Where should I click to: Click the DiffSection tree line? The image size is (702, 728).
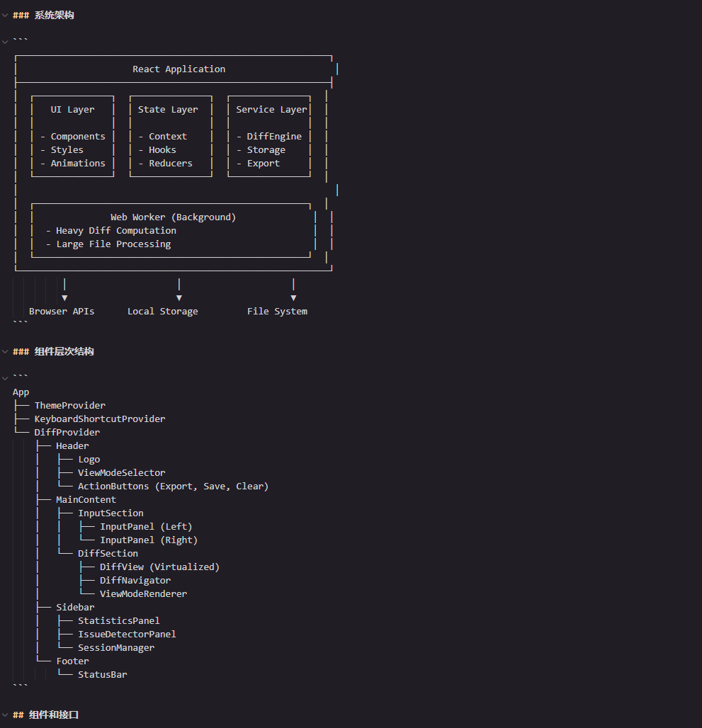coord(108,554)
